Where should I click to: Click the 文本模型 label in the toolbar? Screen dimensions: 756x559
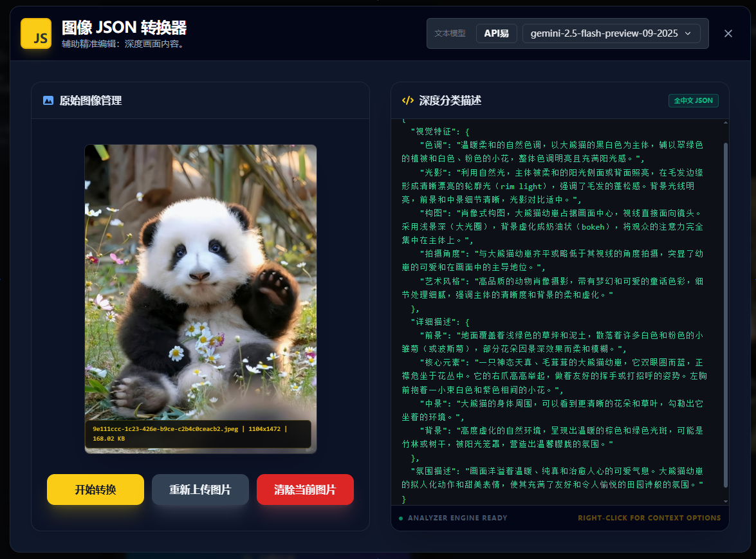(450, 33)
